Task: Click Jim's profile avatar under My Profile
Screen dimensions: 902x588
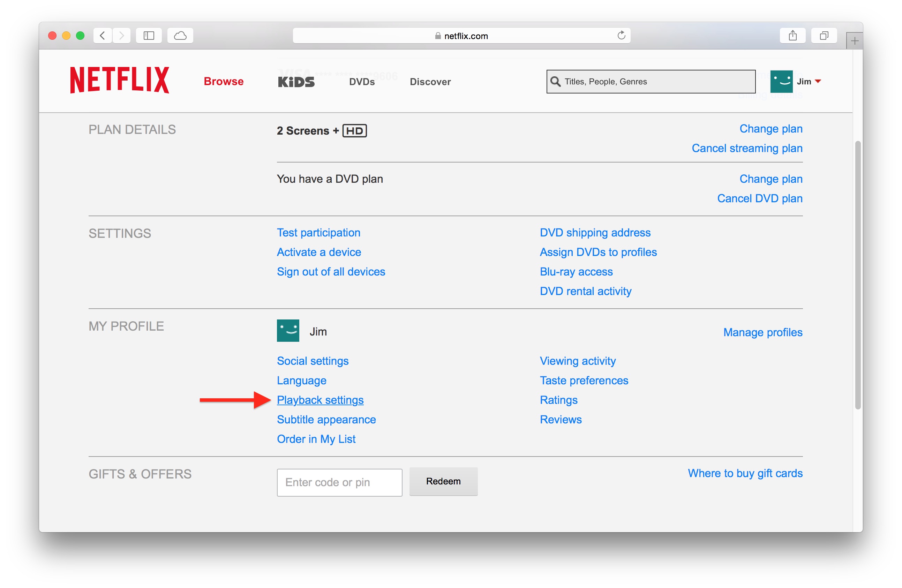Action: pyautogui.click(x=288, y=330)
